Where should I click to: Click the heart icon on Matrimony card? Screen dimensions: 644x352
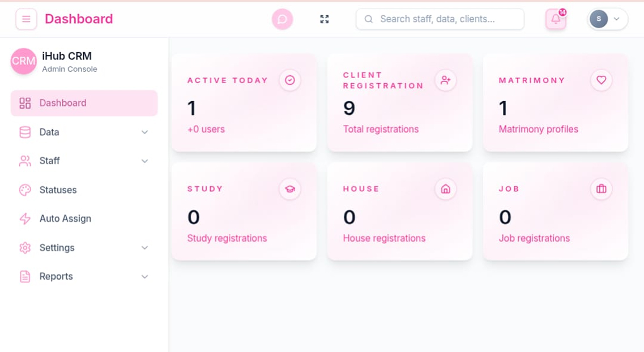[601, 80]
